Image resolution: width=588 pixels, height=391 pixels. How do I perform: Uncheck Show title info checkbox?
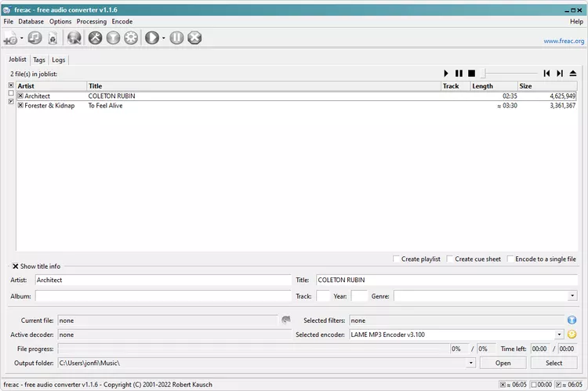pos(16,266)
